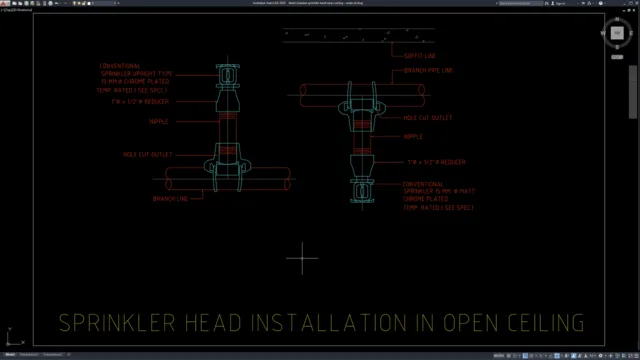The height and width of the screenshot is (360, 640).
Task: Switch to the Layout1 tab
Action: pos(29,355)
